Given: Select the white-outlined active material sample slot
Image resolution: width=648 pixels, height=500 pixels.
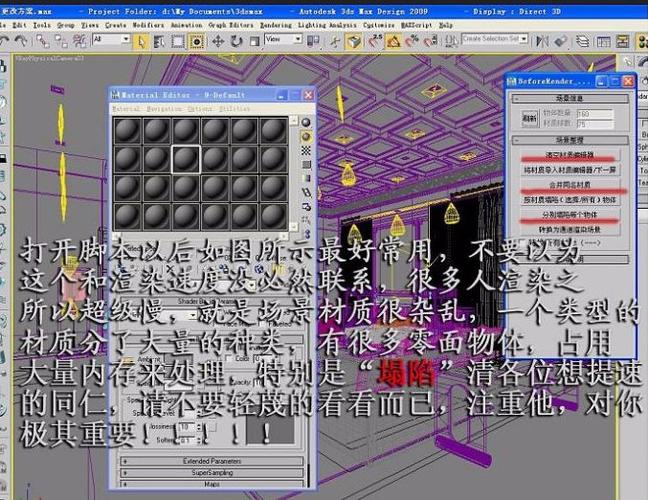Looking at the screenshot, I should tap(186, 159).
